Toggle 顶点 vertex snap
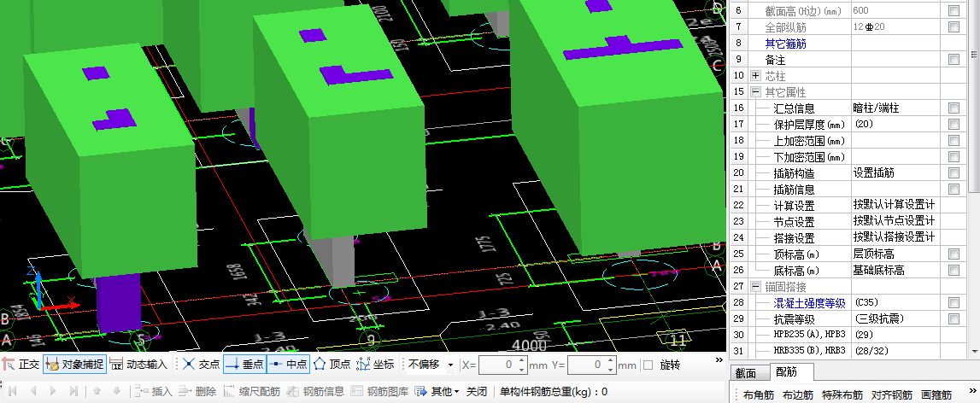Viewport: 980px width, 403px height. pos(332,365)
